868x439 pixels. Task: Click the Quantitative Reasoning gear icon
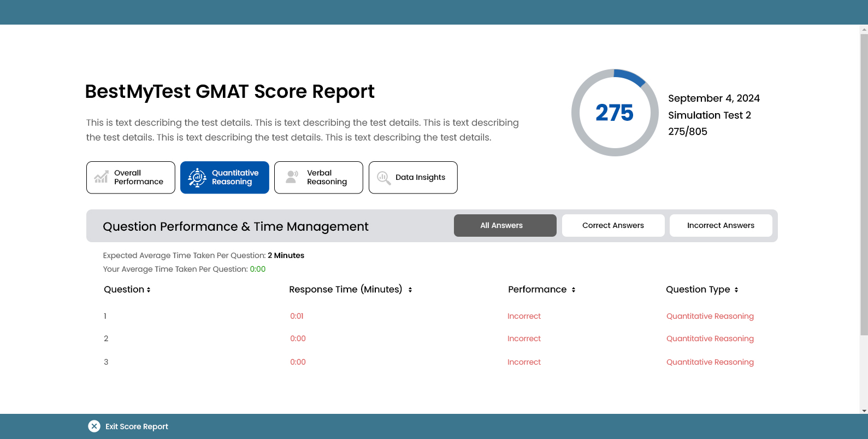click(197, 177)
